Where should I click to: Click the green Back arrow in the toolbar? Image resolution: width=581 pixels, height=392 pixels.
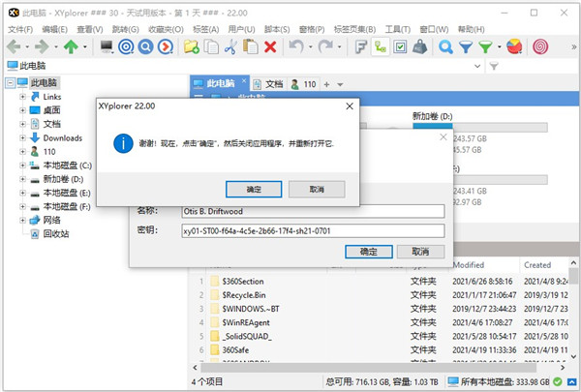[x=15, y=46]
